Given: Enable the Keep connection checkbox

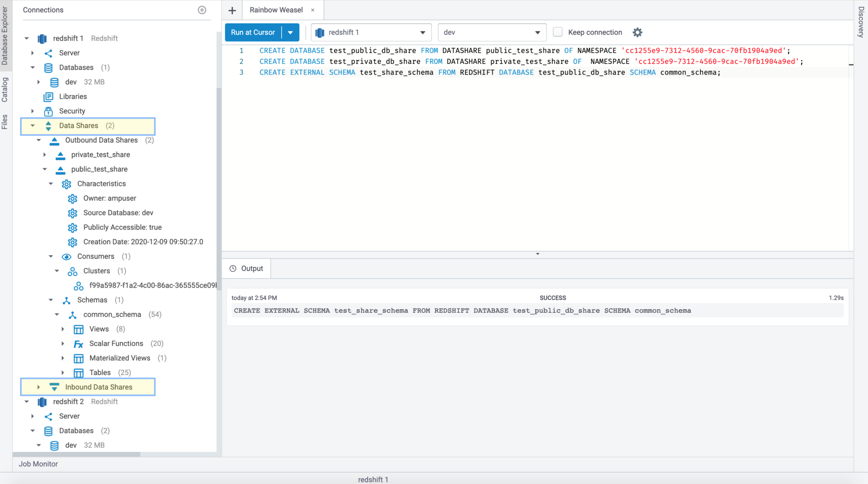Looking at the screenshot, I should point(558,32).
